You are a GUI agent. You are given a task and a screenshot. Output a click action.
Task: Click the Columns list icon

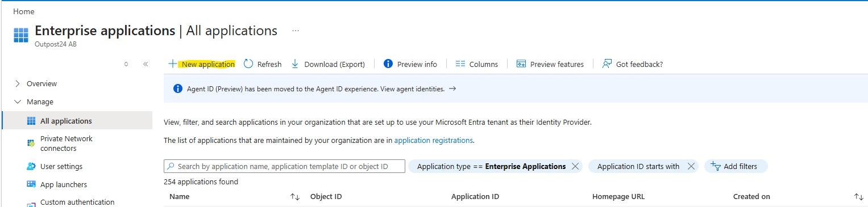460,64
